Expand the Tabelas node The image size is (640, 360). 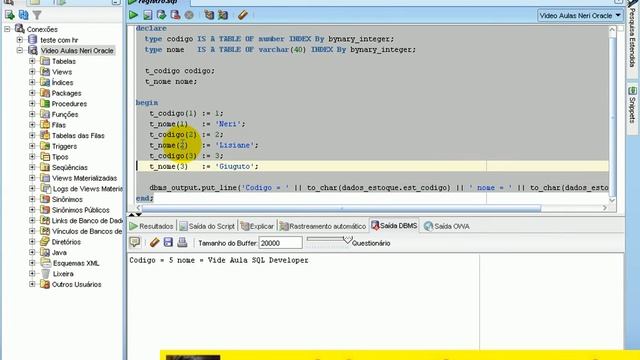click(32, 61)
